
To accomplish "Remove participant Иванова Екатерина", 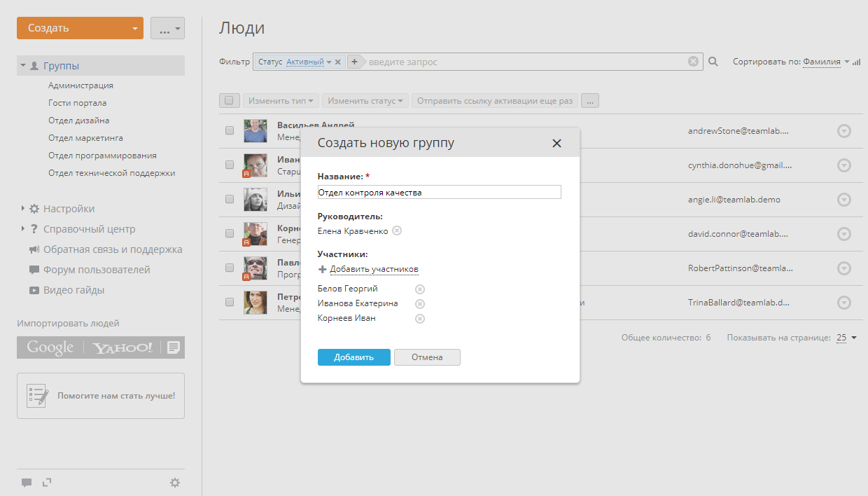I will pos(420,304).
